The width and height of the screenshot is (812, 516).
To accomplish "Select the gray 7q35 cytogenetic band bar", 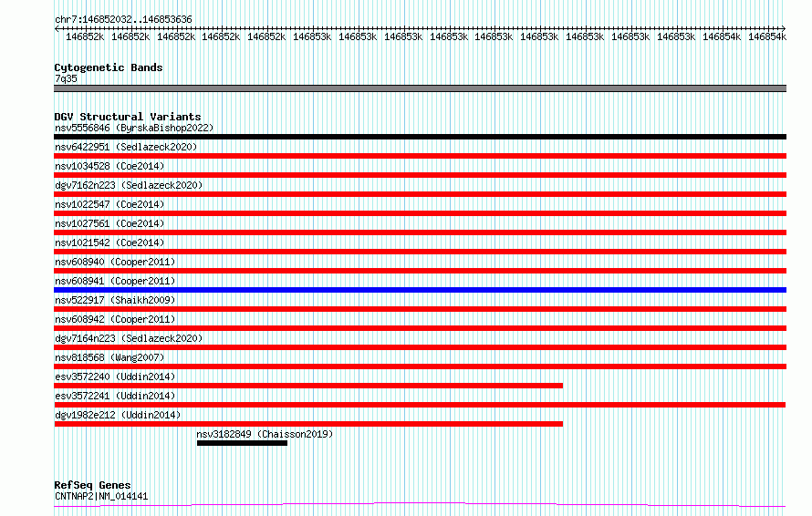I will (x=420, y=88).
